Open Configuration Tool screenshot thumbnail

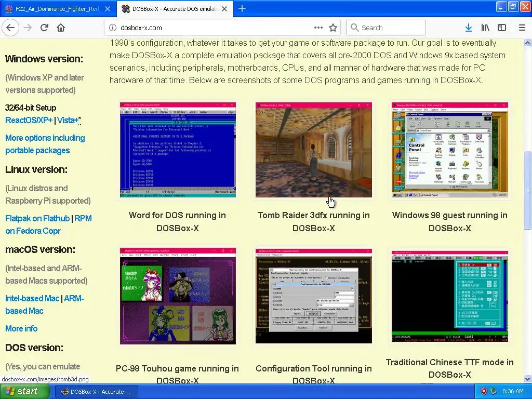(x=313, y=296)
